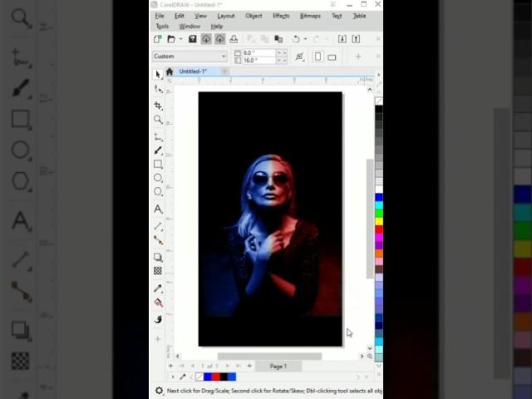This screenshot has width=532, height=399.
Task: Select the Freehand tool
Action: pyautogui.click(x=158, y=137)
